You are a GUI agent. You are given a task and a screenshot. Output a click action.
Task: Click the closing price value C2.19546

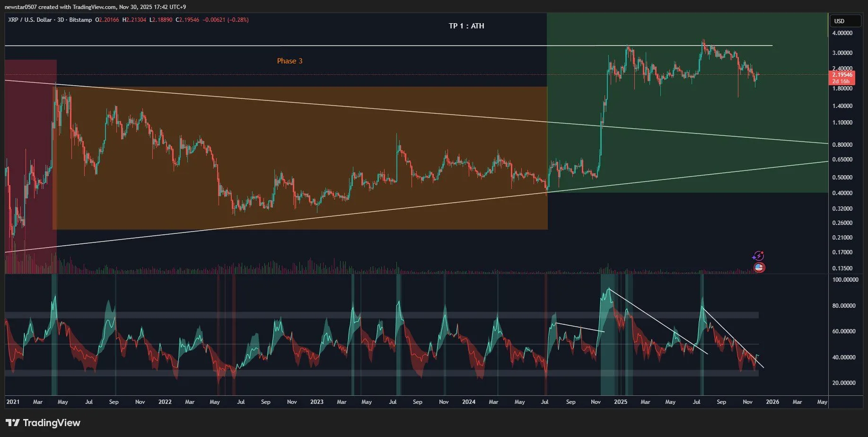(x=187, y=20)
